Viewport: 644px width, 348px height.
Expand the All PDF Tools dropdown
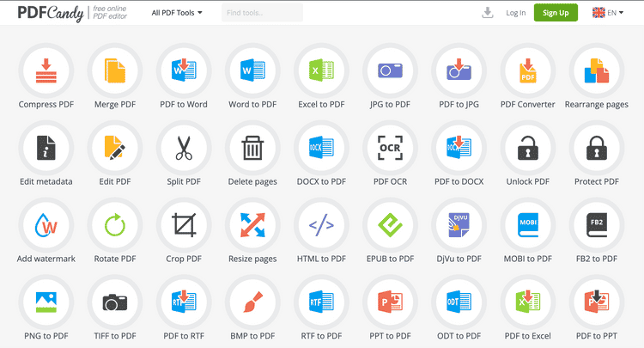pos(177,13)
